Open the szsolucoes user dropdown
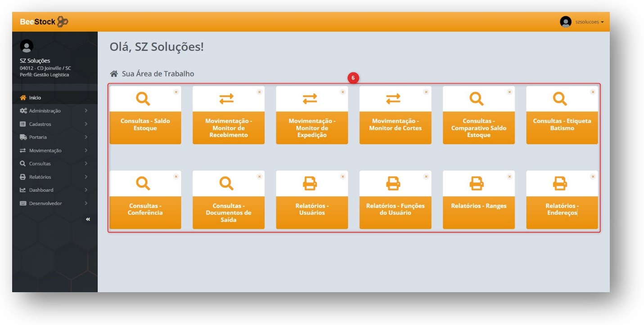This screenshot has height=325, width=644. 582,22
